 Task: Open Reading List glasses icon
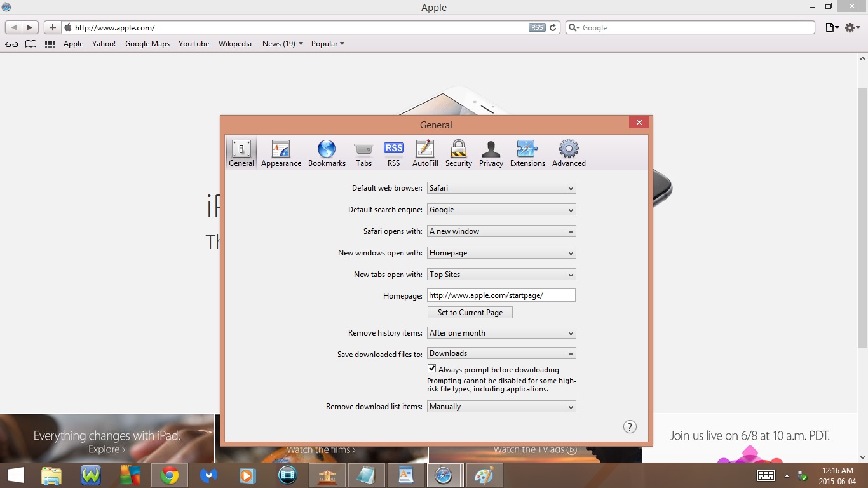coord(11,44)
